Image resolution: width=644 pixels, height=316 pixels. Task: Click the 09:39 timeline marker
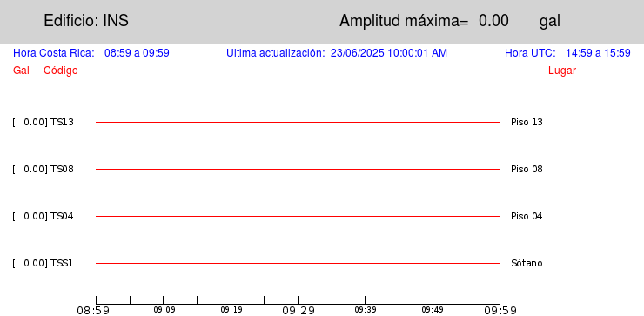pos(366,310)
